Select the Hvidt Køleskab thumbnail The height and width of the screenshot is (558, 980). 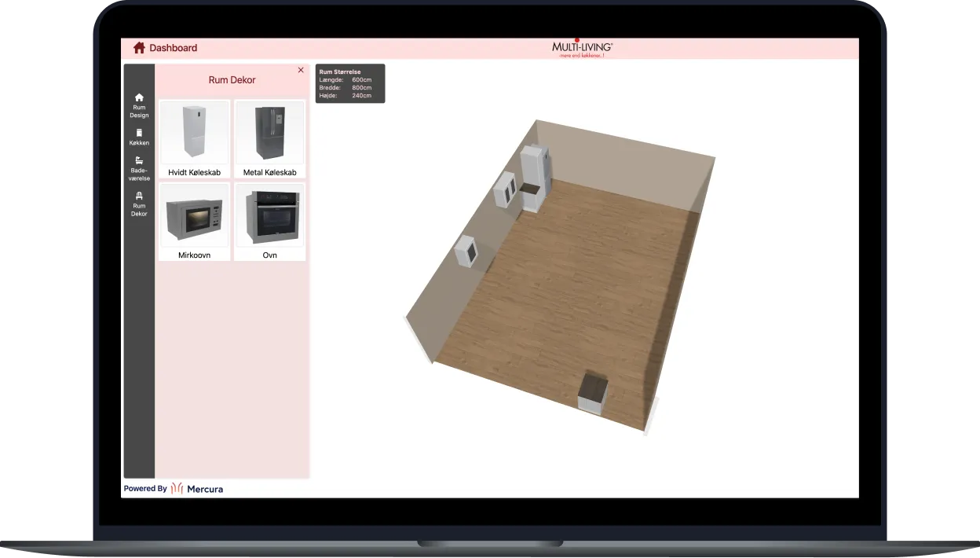pos(193,138)
